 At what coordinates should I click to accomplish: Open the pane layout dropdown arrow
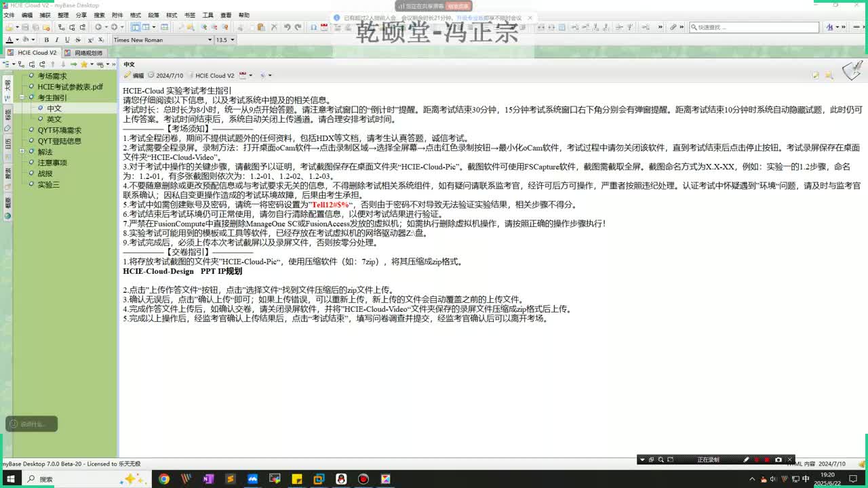(x=154, y=27)
